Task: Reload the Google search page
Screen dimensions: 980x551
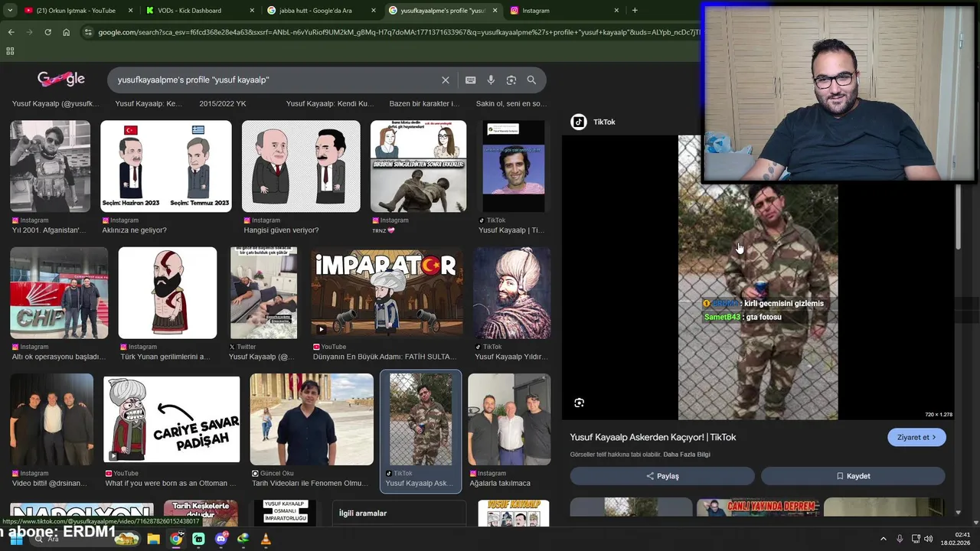Action: pos(47,32)
